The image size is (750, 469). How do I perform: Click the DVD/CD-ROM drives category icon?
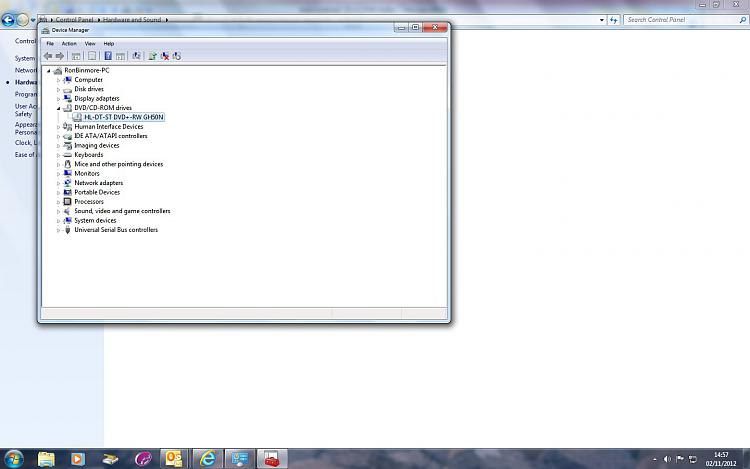[67, 108]
